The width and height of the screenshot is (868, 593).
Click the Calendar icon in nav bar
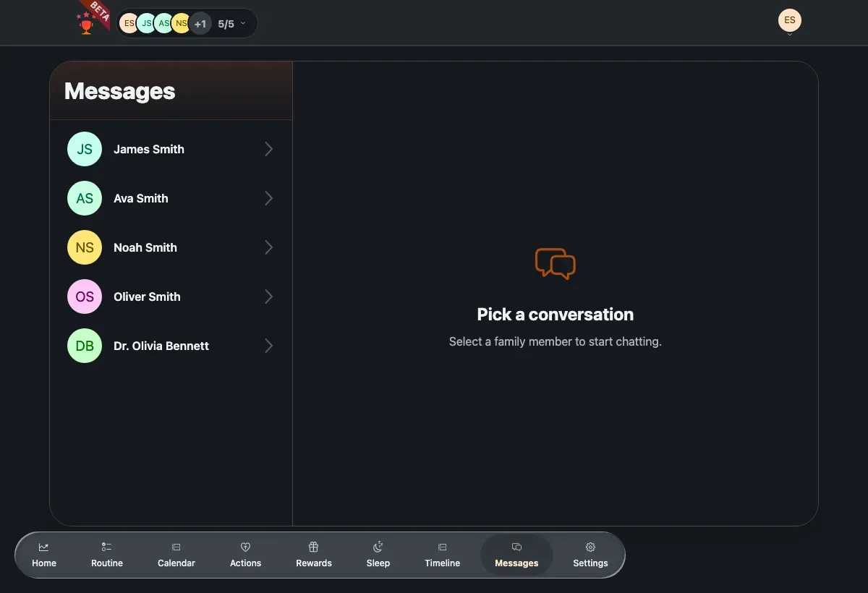tap(176, 547)
